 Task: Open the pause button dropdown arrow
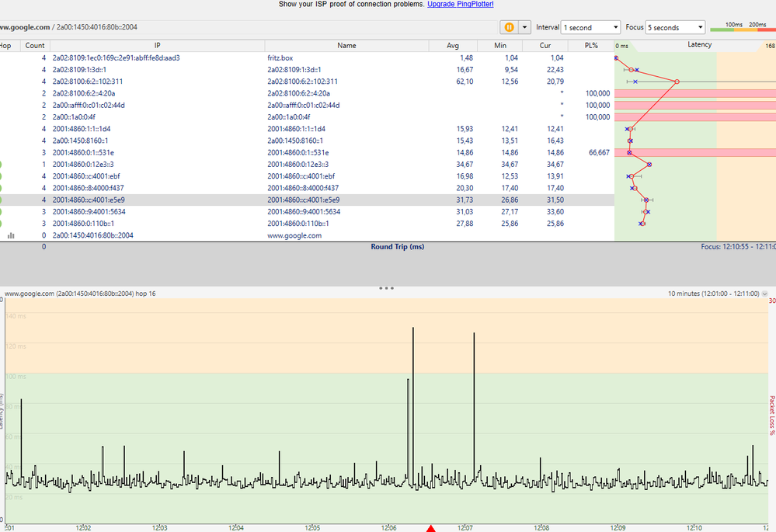pyautogui.click(x=524, y=27)
